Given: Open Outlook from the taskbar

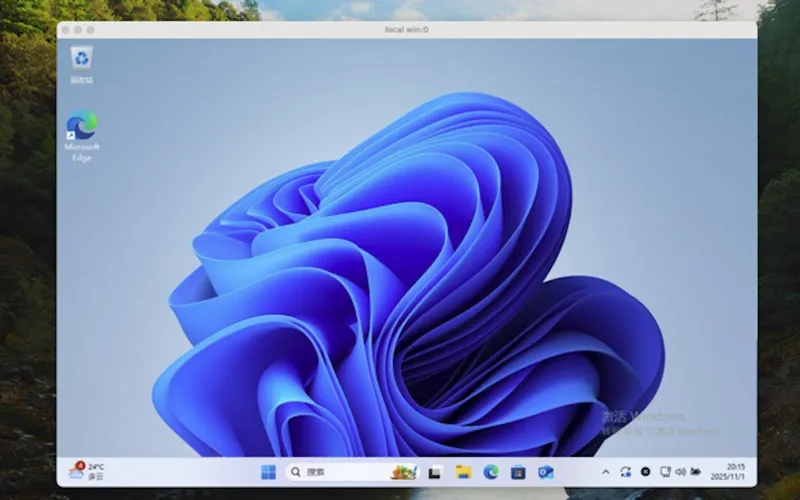Looking at the screenshot, I should pyautogui.click(x=545, y=472).
